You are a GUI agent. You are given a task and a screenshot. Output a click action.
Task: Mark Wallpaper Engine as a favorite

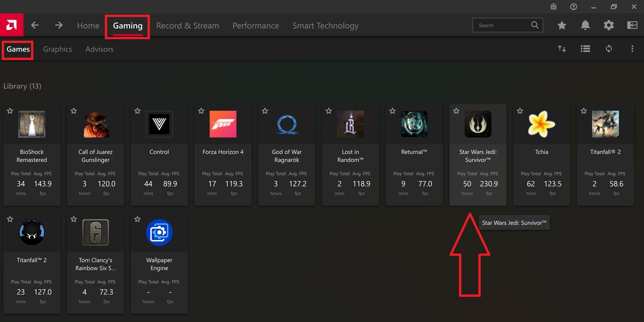tap(138, 219)
